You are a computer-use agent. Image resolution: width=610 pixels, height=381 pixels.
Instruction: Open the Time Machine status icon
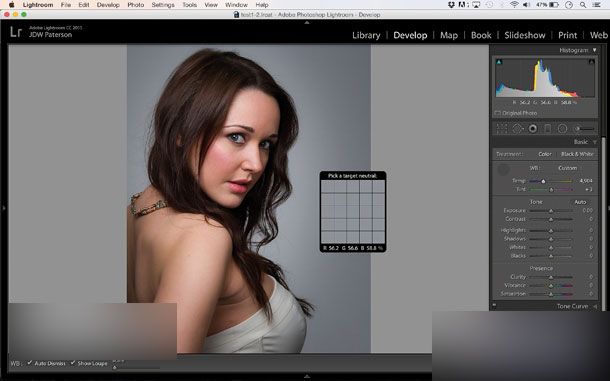(x=489, y=5)
